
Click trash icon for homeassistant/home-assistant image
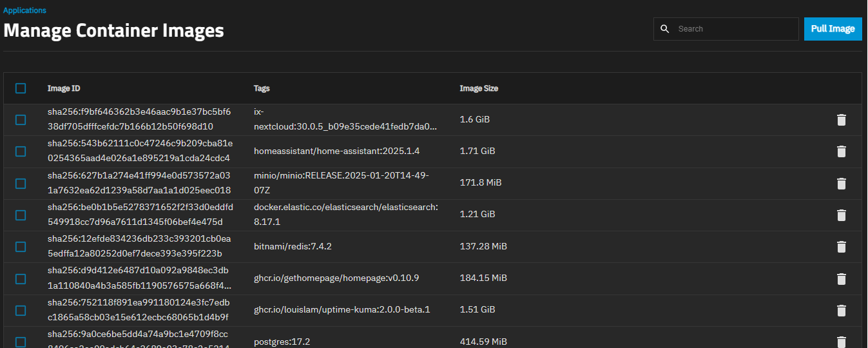(841, 151)
